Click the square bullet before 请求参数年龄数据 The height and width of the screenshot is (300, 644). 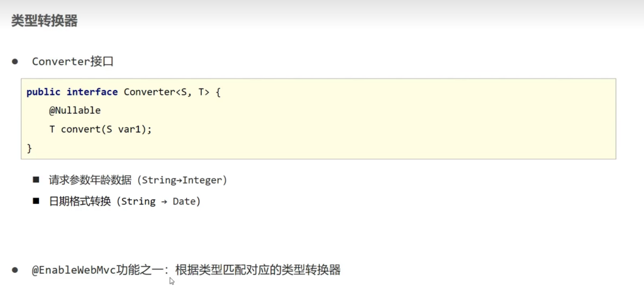pyautogui.click(x=36, y=180)
